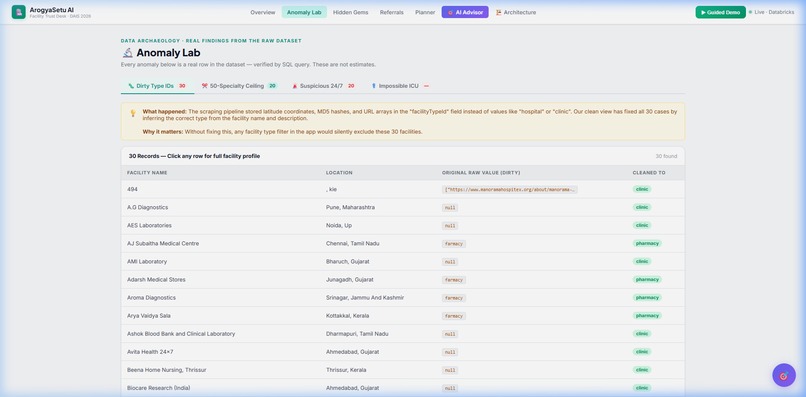This screenshot has width=806, height=397.
Task: Open the Referrals page
Action: tap(392, 12)
